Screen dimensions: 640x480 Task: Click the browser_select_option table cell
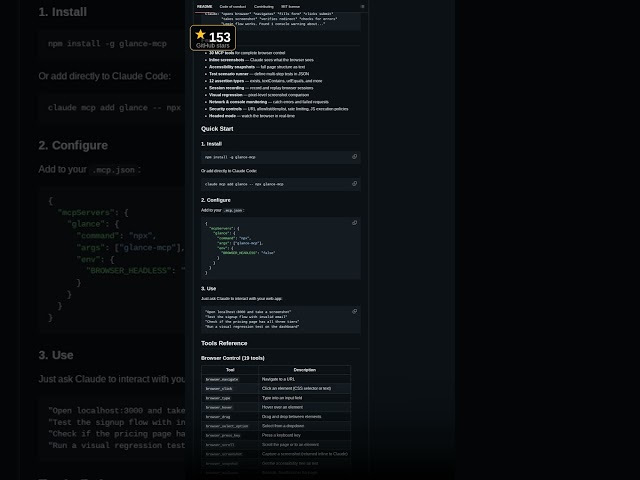coord(230,426)
